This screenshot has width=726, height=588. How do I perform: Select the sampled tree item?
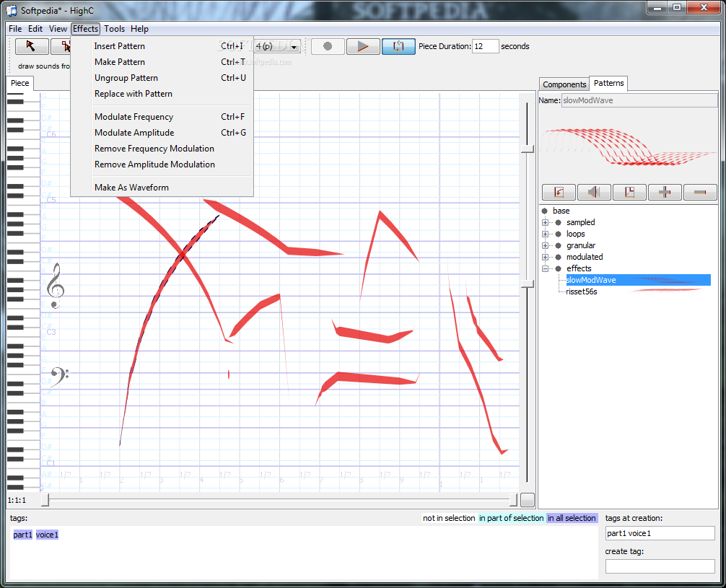(581, 223)
